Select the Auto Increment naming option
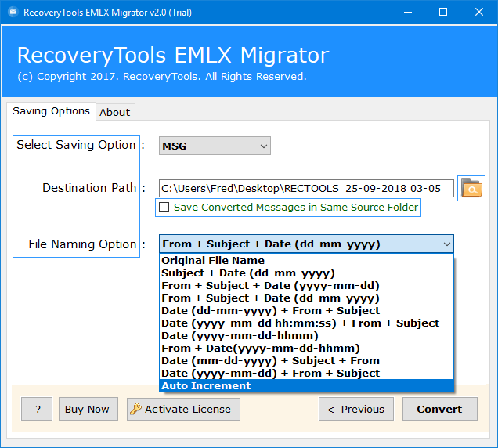 click(x=306, y=385)
